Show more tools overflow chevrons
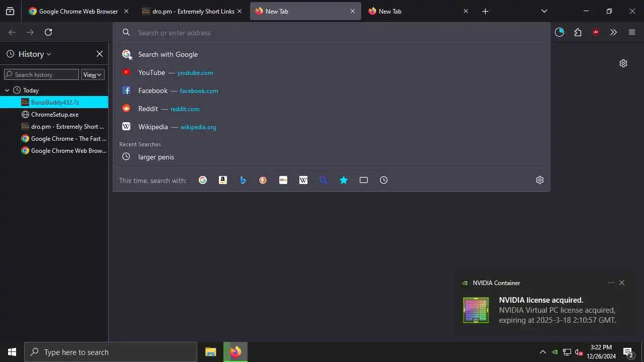The height and width of the screenshot is (362, 644). coord(613,32)
